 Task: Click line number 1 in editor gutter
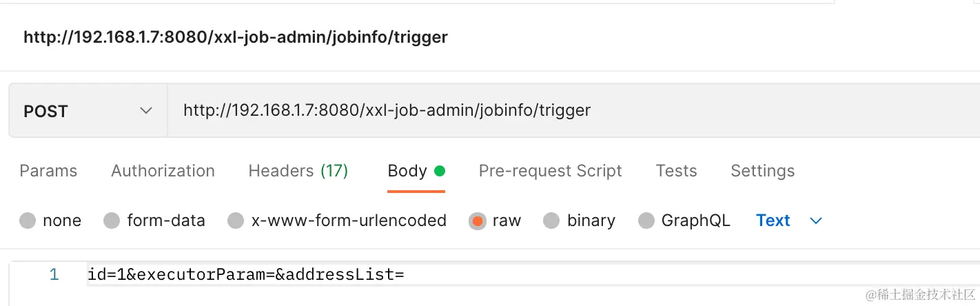(54, 275)
